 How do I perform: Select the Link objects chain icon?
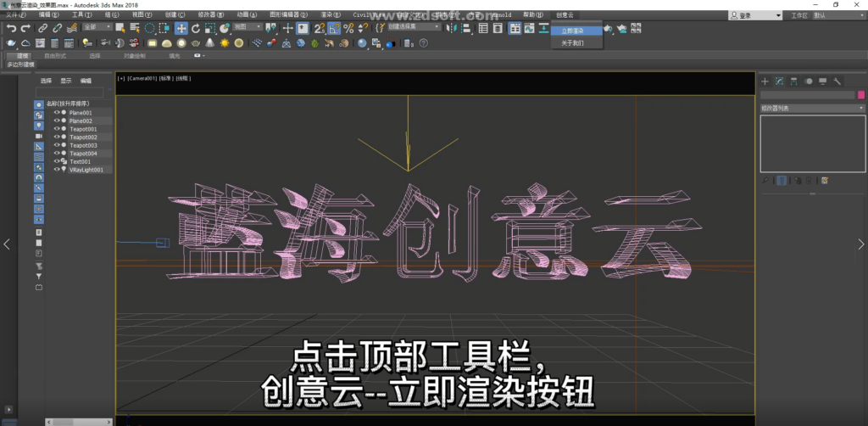click(42, 28)
